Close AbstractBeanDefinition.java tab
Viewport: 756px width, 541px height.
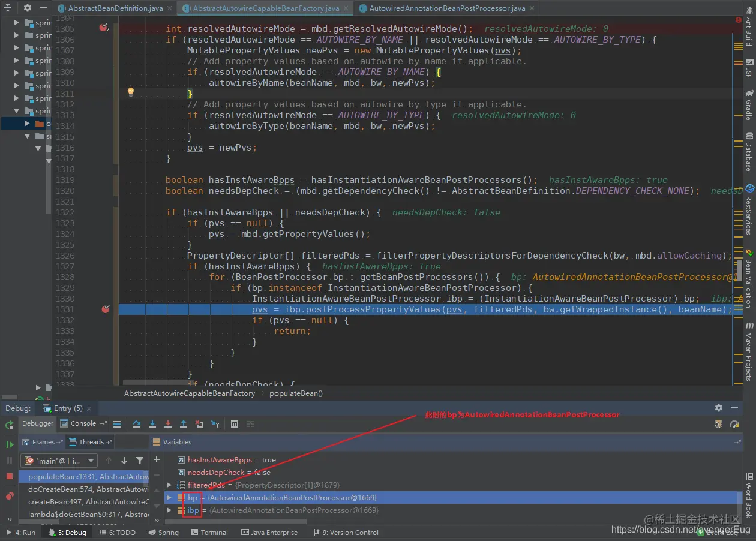click(x=169, y=8)
